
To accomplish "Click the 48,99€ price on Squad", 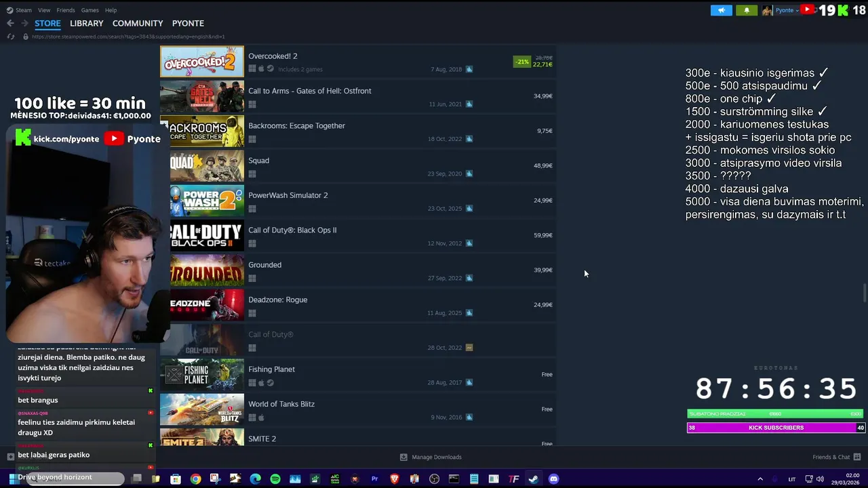I will pos(543,165).
